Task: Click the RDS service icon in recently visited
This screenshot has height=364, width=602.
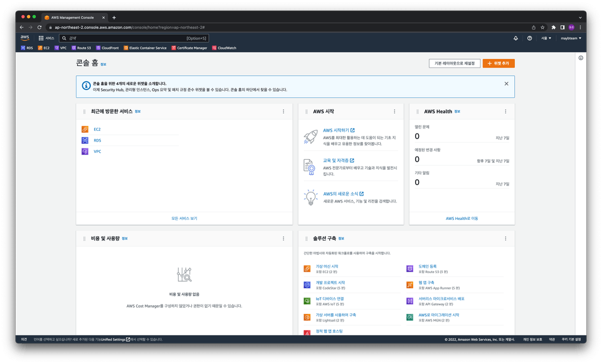Action: [85, 140]
